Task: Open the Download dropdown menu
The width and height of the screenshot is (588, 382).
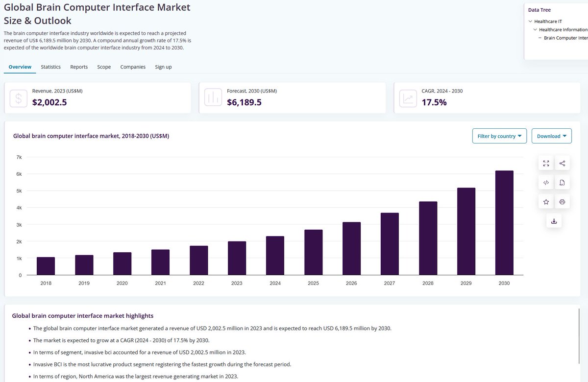Action: tap(551, 136)
